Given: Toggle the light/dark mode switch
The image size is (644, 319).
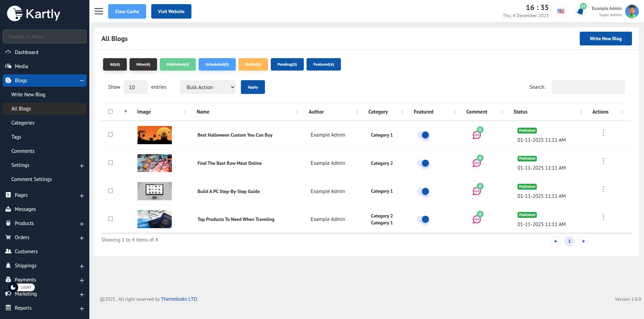Looking at the screenshot, I should (x=21, y=287).
